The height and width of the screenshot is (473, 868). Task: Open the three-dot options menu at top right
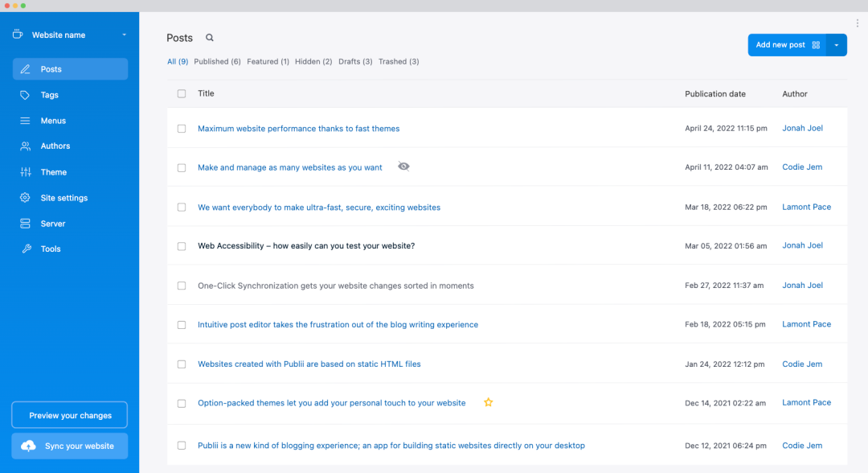pos(857,23)
